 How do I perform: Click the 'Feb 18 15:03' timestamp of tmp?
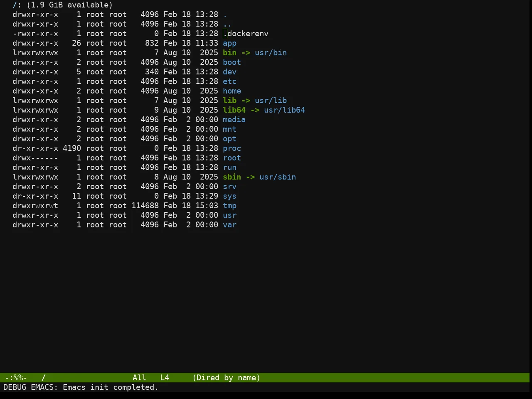pyautogui.click(x=191, y=206)
